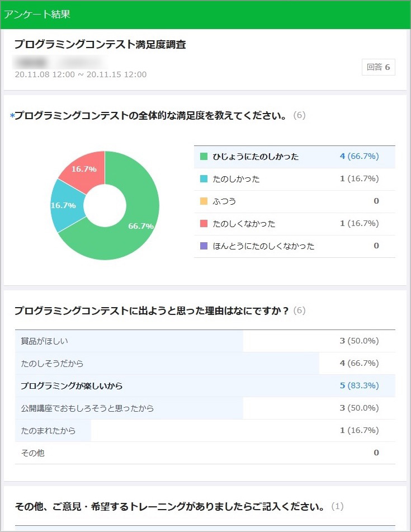
Task: Click the 5 (83.3%) count link
Action: point(359,386)
